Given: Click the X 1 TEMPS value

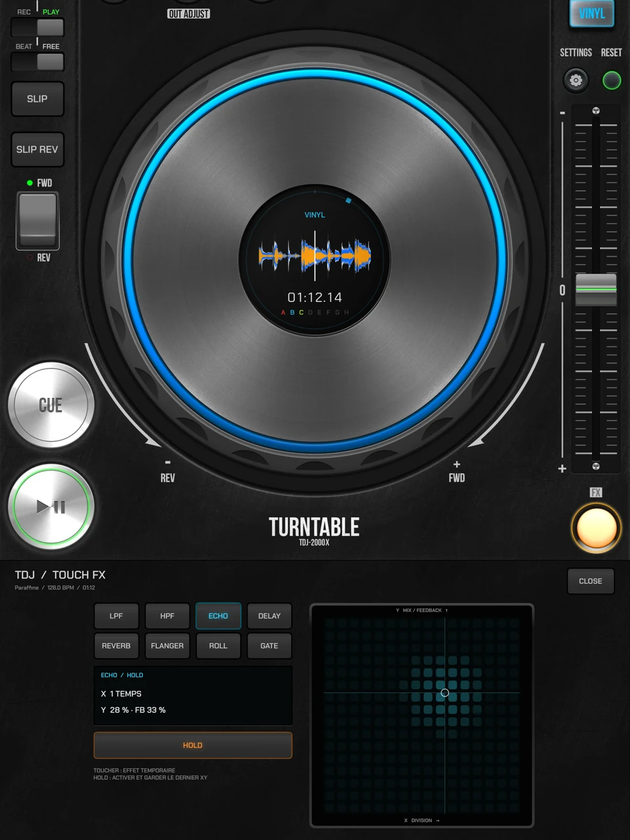Looking at the screenshot, I should coord(121,694).
